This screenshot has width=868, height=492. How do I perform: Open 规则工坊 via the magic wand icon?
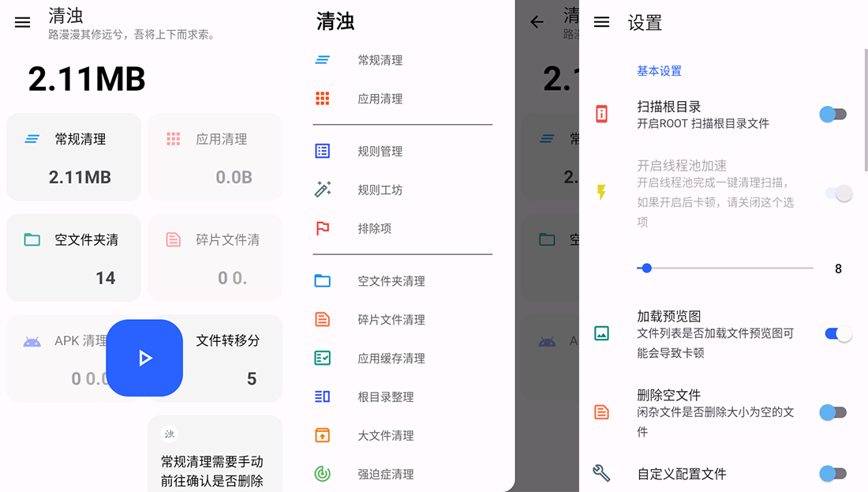pos(324,189)
